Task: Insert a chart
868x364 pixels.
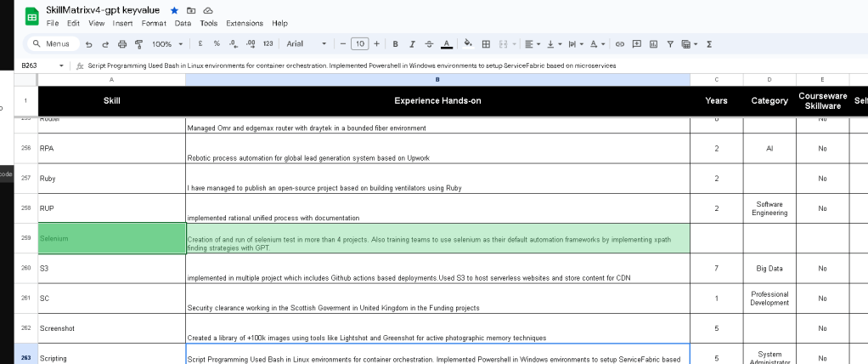Action: coord(653,43)
